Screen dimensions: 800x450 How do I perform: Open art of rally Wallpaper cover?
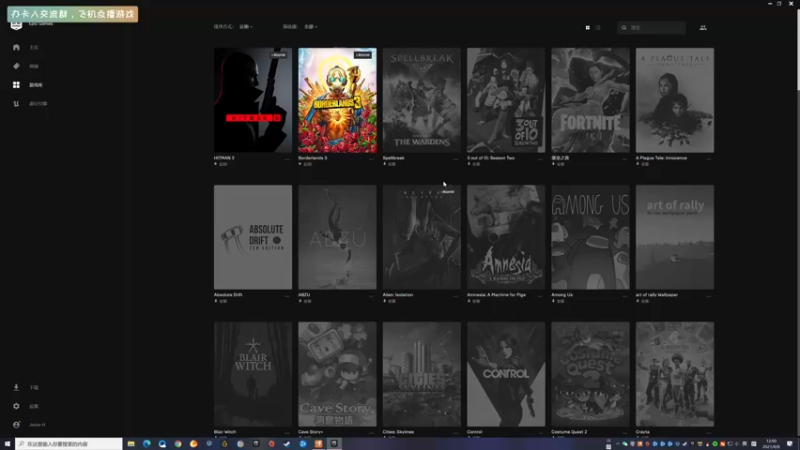pos(675,237)
